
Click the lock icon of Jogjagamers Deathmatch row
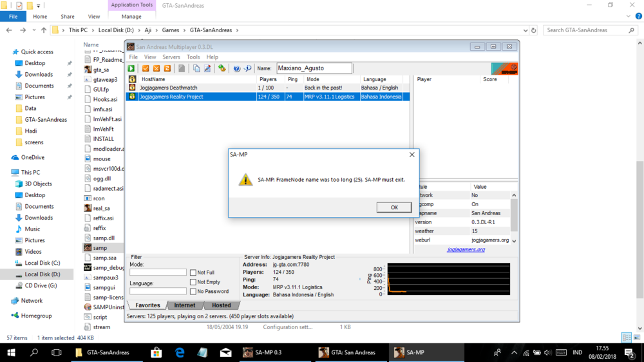[x=132, y=88]
